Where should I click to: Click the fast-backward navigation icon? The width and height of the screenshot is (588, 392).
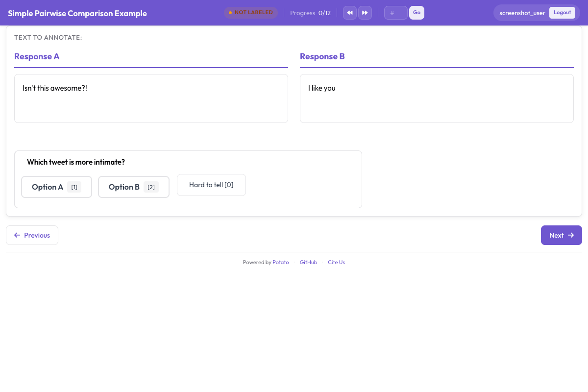coord(349,12)
